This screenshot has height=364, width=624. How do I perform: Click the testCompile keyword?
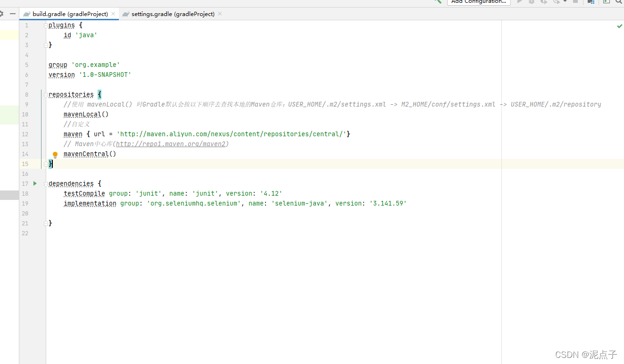(84, 193)
